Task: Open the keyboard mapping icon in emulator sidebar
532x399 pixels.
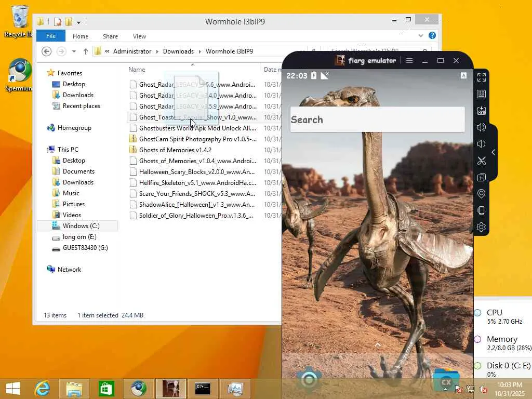Action: click(x=481, y=94)
